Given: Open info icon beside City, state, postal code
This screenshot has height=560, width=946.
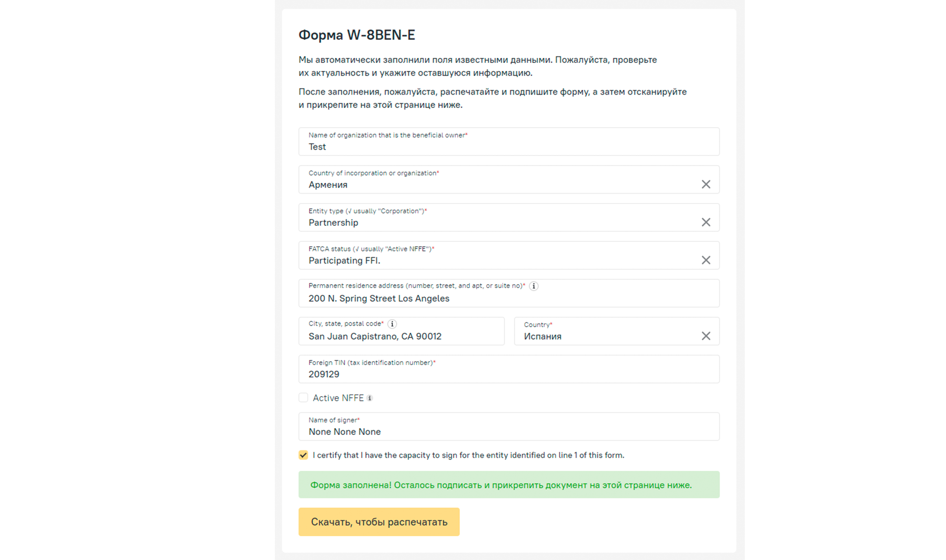Looking at the screenshot, I should pyautogui.click(x=392, y=324).
